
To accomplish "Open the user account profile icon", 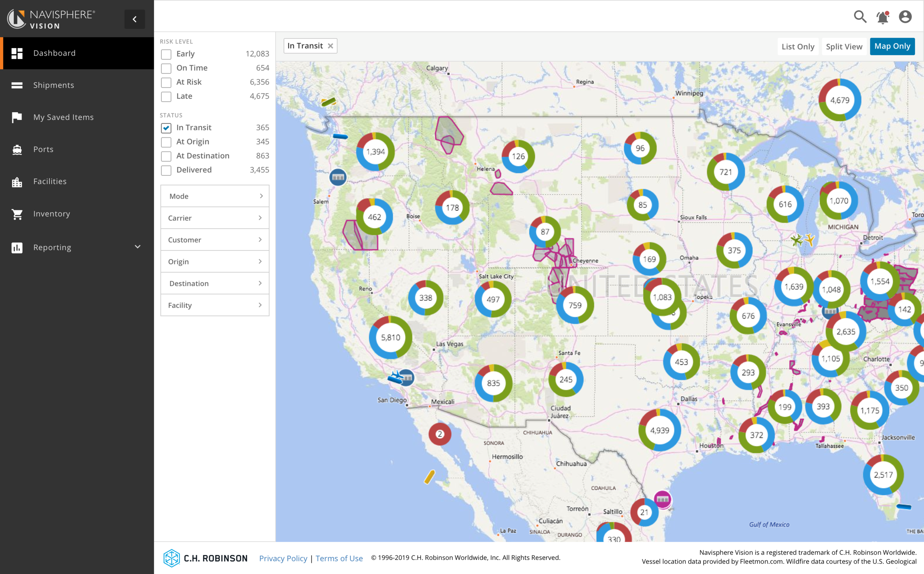I will [x=905, y=17].
